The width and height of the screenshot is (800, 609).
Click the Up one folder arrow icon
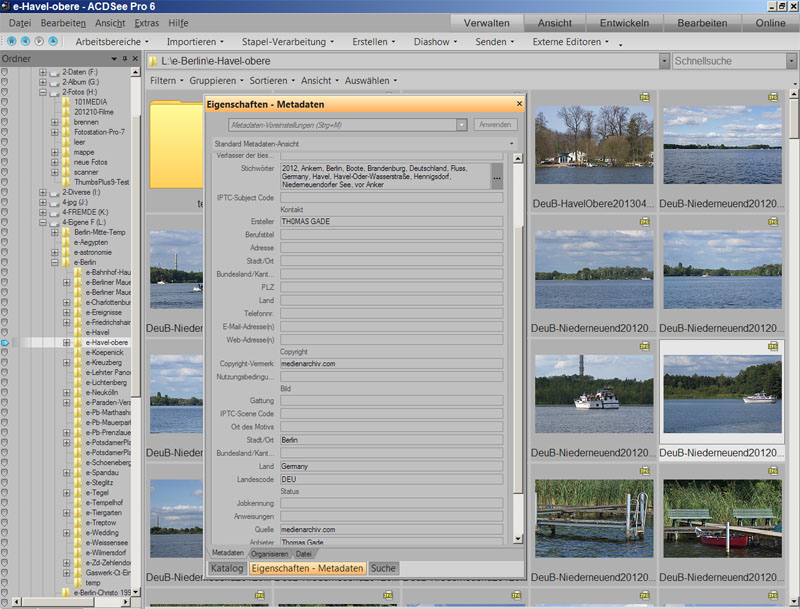52,42
